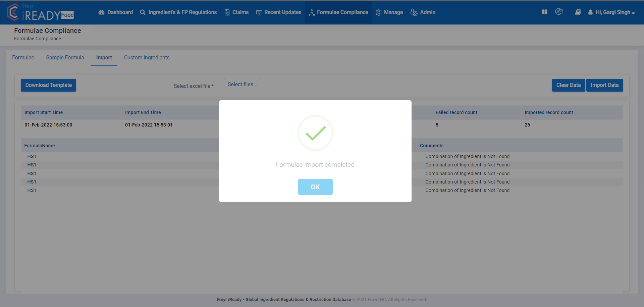The width and height of the screenshot is (644, 307).
Task: Click the Admin user-settings icon
Action: 414,12
